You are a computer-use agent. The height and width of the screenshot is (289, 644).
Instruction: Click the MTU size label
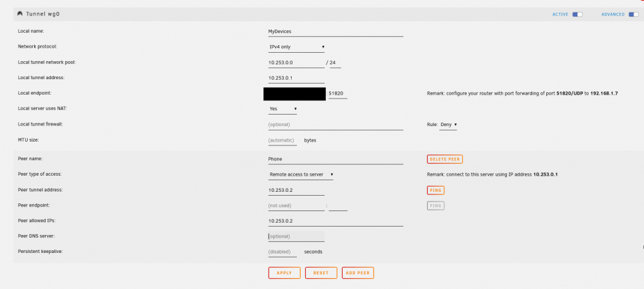pos(27,140)
